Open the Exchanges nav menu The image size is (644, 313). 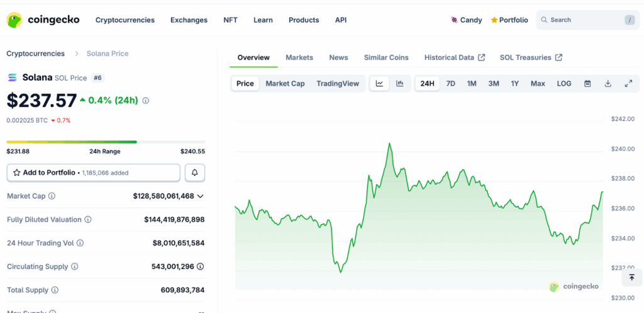click(x=189, y=20)
